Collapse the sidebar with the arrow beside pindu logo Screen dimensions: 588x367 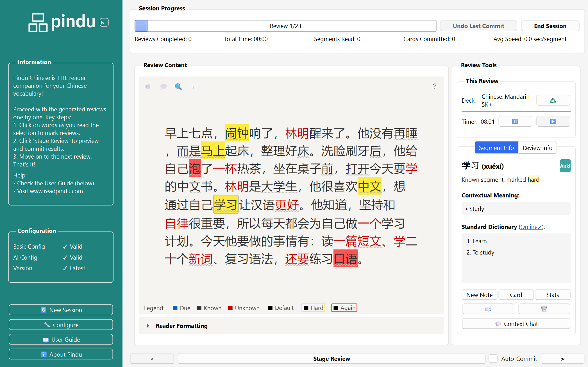[x=104, y=22]
